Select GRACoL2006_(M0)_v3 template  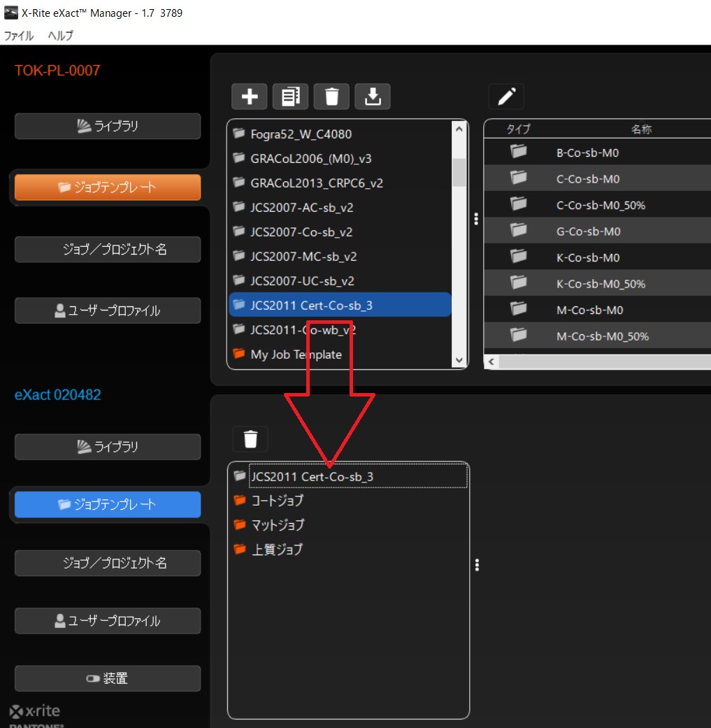[x=340, y=158]
